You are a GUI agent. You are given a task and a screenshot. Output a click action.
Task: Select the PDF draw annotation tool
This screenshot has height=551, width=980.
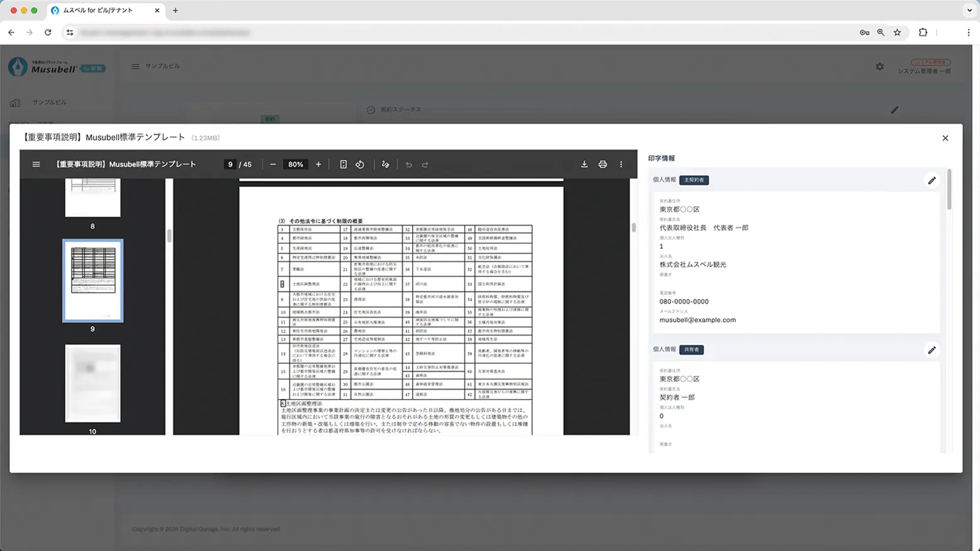click(x=386, y=165)
